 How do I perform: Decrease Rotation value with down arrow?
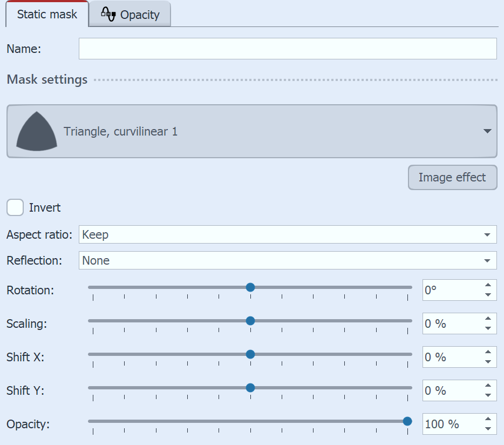pos(488,295)
